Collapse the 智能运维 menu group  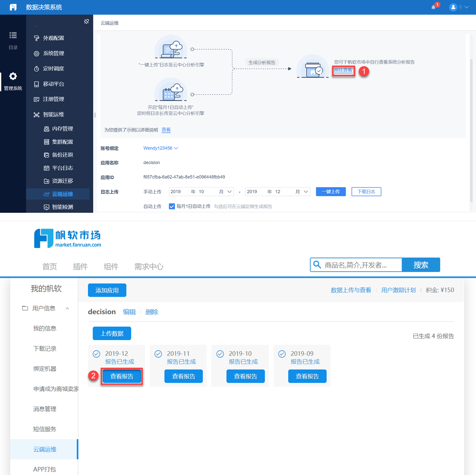point(53,115)
